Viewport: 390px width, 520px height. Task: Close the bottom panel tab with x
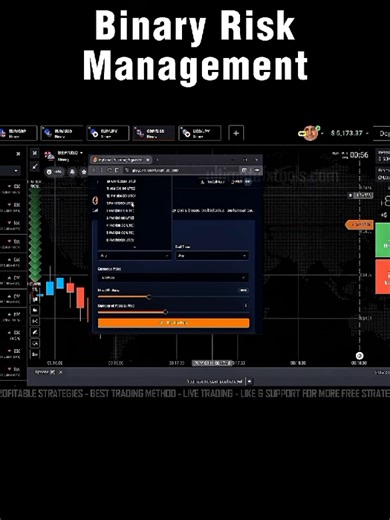coord(61,372)
